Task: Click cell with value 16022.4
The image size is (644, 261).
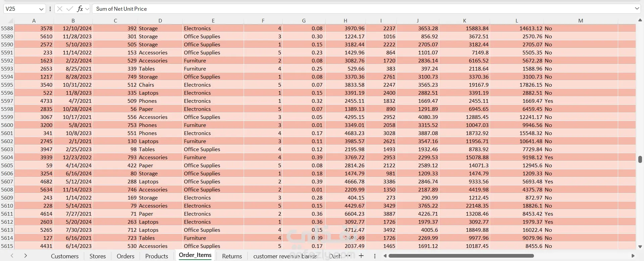Action: point(517,230)
